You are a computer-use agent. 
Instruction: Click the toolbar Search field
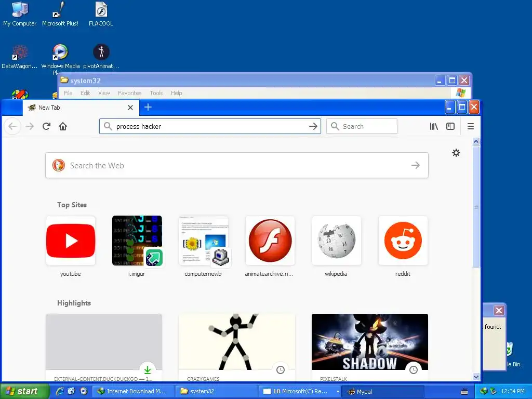362,126
